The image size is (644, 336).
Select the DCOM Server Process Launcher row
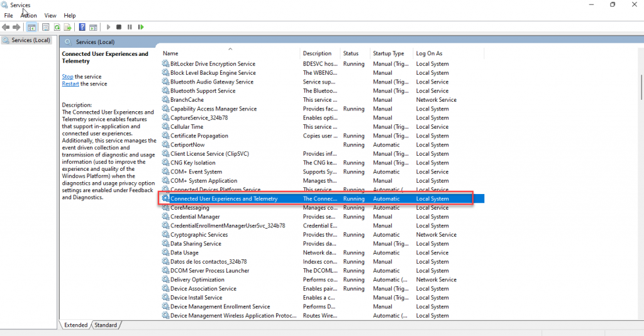tap(323, 271)
